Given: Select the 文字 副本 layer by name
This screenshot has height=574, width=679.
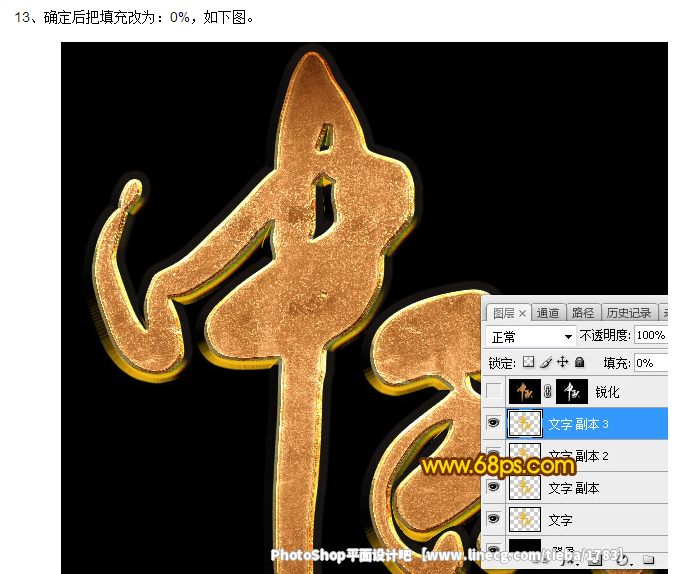Looking at the screenshot, I should pos(574,488).
